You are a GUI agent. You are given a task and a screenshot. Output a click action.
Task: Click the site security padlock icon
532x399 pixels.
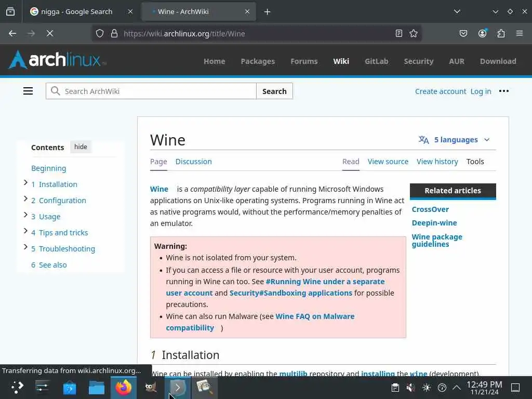(x=114, y=33)
